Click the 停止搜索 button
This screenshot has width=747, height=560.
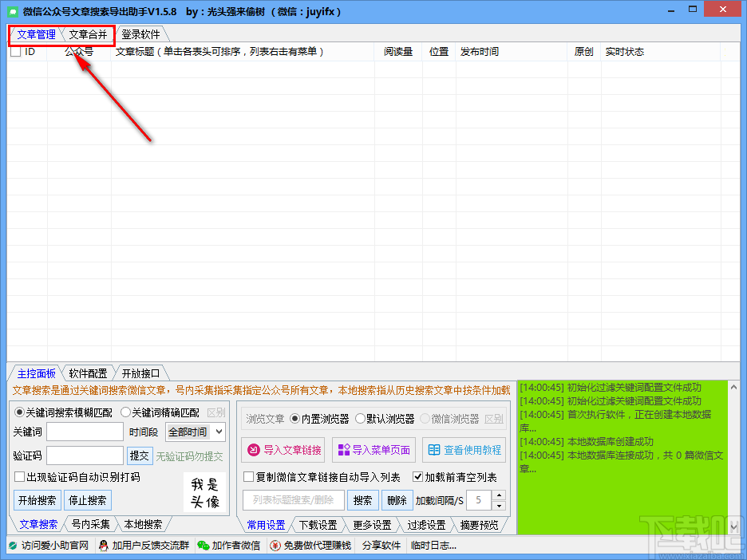pyautogui.click(x=88, y=500)
